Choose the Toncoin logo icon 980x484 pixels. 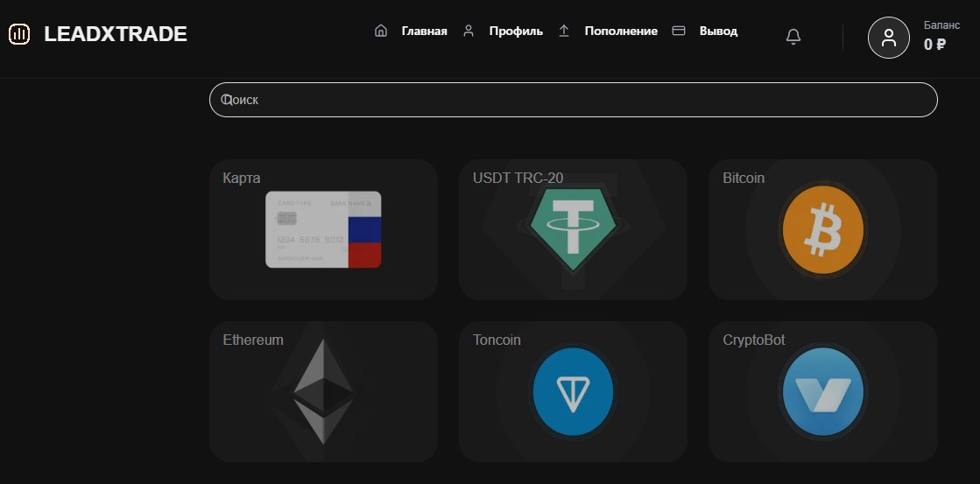click(x=573, y=391)
